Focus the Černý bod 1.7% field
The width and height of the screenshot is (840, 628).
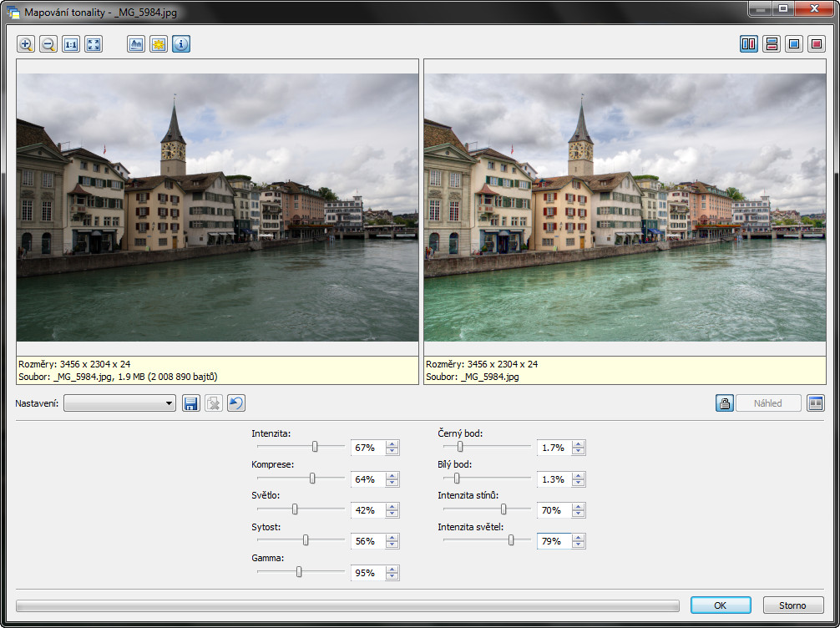click(x=554, y=448)
